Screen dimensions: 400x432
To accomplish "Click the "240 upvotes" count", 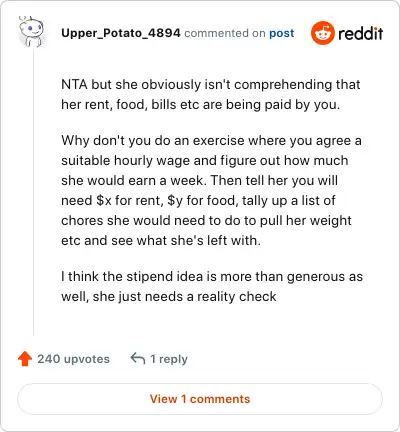I will (x=73, y=359).
